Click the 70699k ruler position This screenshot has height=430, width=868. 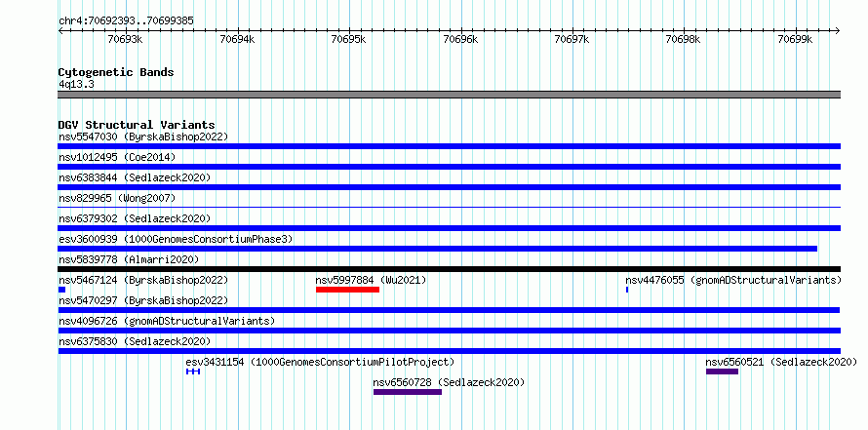tap(796, 39)
